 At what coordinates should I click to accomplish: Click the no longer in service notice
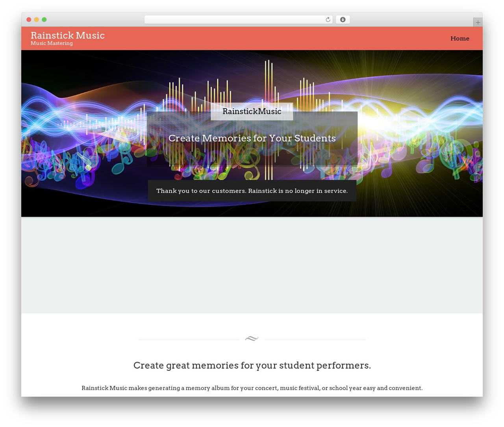[x=252, y=191]
